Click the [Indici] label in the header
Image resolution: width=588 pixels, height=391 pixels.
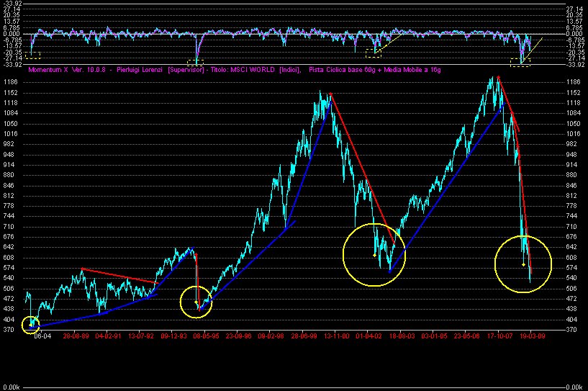290,70
